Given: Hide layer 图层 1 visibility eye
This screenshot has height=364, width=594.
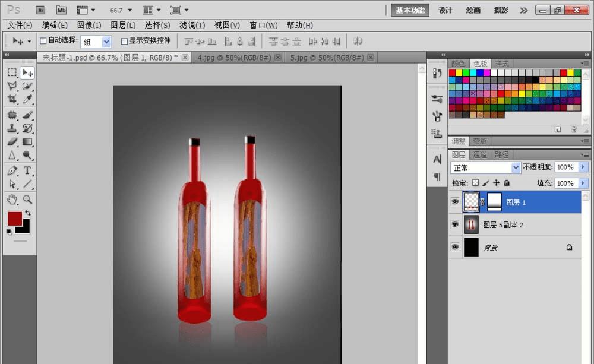Looking at the screenshot, I should point(455,201).
